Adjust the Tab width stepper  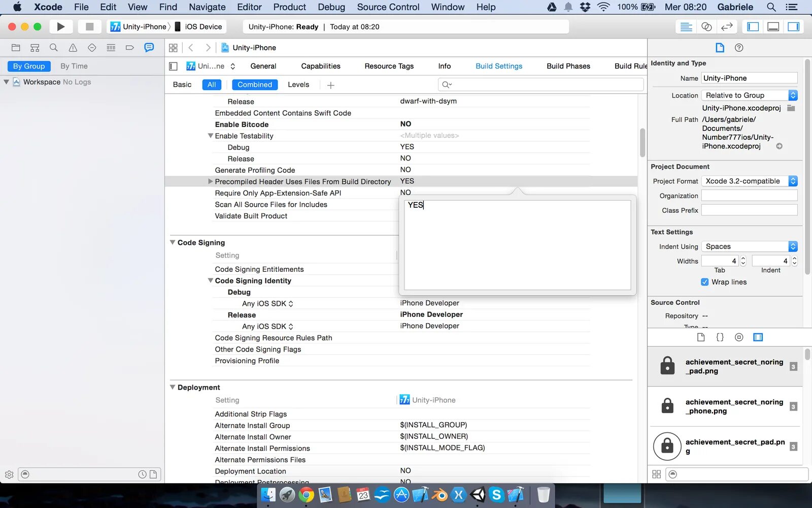click(743, 261)
